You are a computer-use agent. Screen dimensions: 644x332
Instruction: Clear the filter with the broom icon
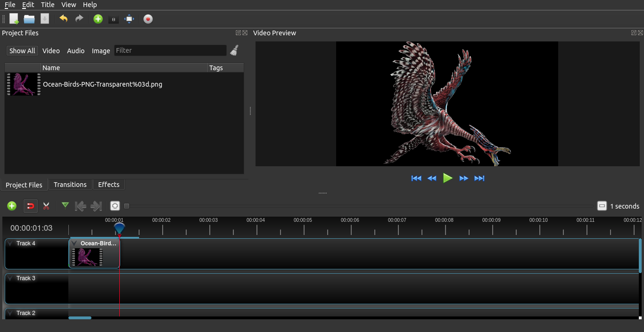pos(234,50)
